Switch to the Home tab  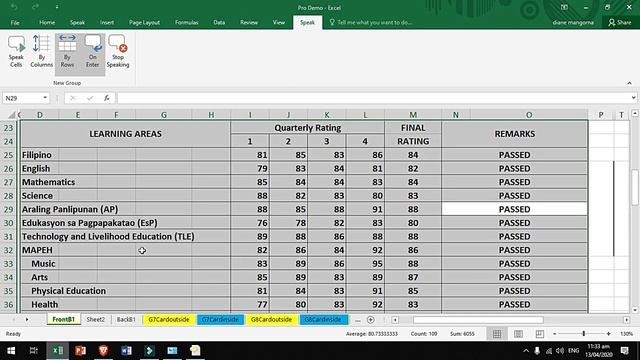click(47, 22)
